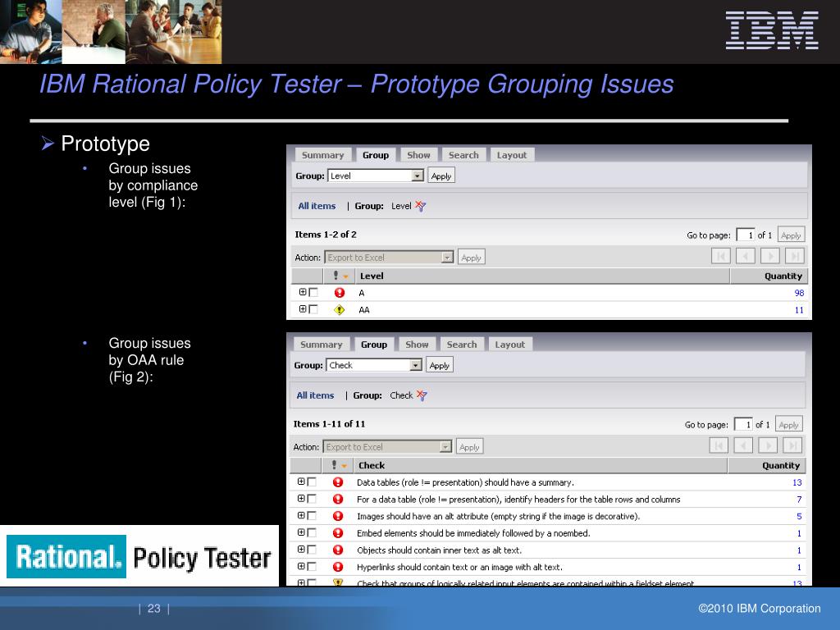Go to next page in Level results
The image size is (840, 630).
point(769,256)
